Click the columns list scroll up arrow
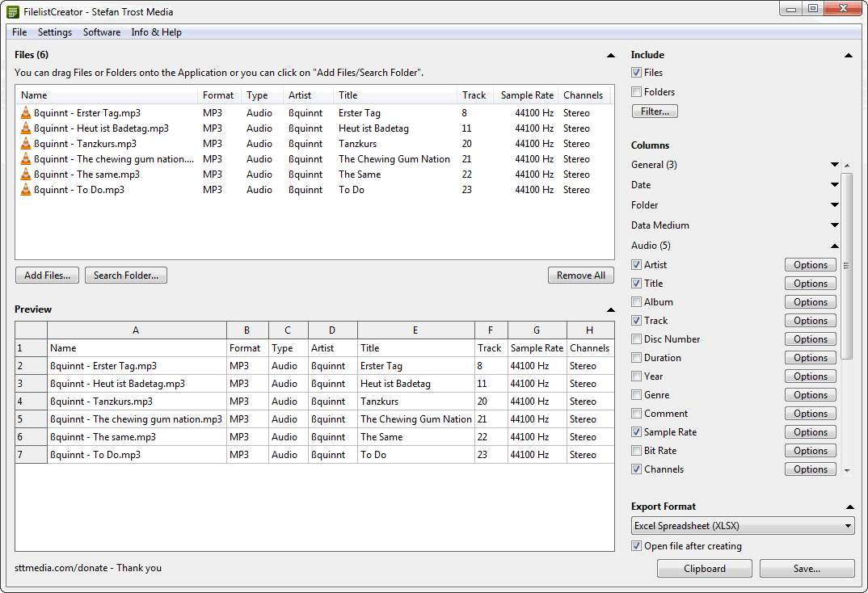The width and height of the screenshot is (868, 593). point(847,165)
